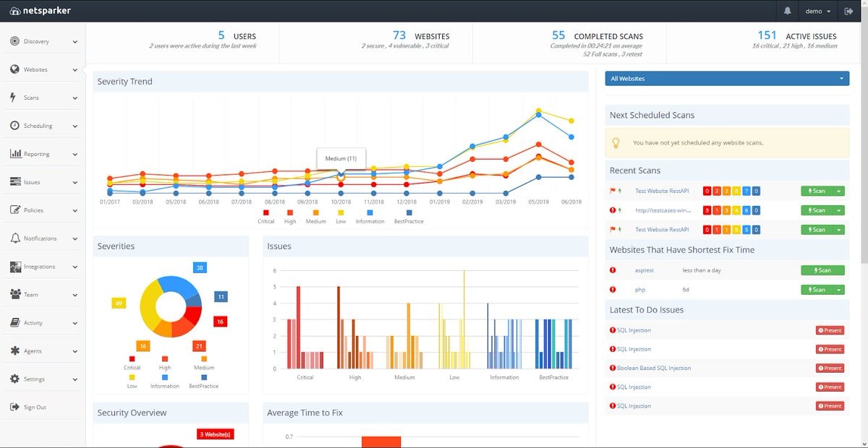Click the Settings gear icon in sidebar
868x448 pixels.
click(15, 379)
